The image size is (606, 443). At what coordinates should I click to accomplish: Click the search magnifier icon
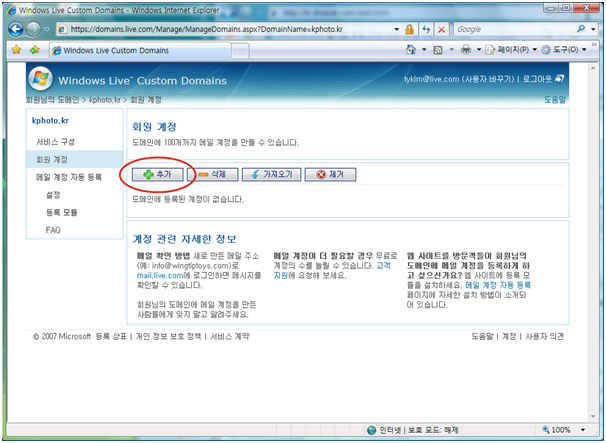[x=581, y=29]
